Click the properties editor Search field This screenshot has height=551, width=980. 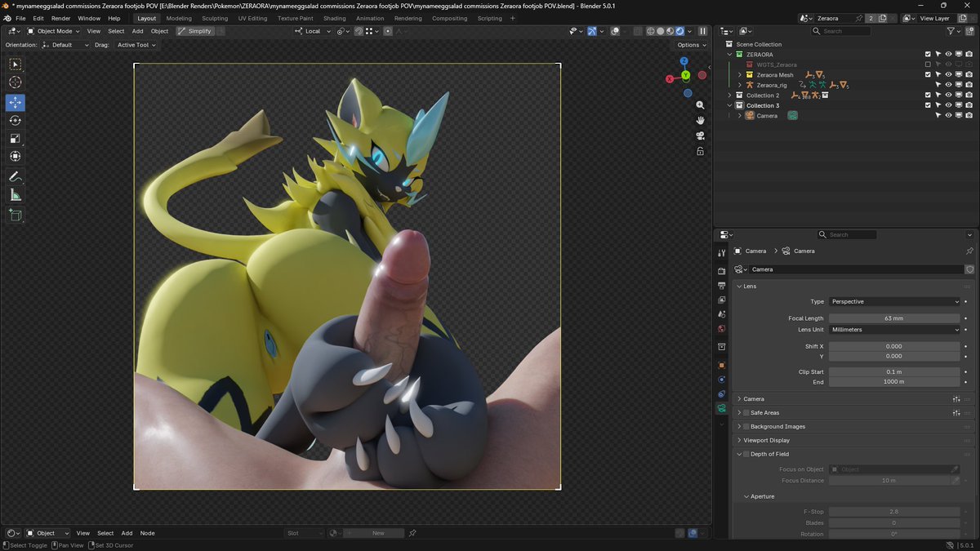846,234
